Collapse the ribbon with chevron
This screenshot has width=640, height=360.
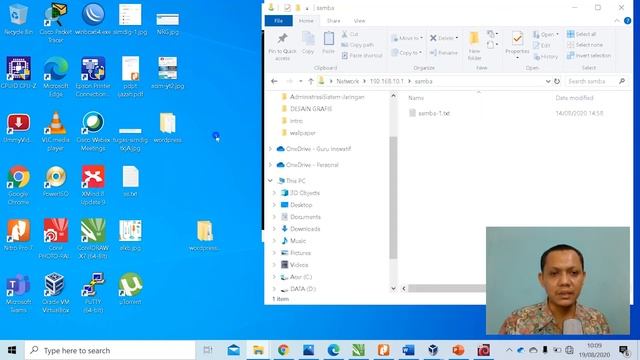point(617,21)
